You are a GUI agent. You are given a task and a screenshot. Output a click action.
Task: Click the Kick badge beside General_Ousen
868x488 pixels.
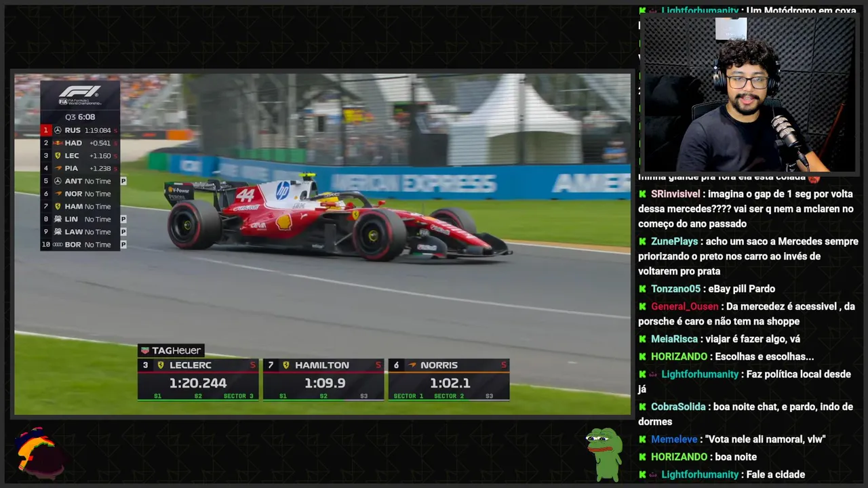642,306
